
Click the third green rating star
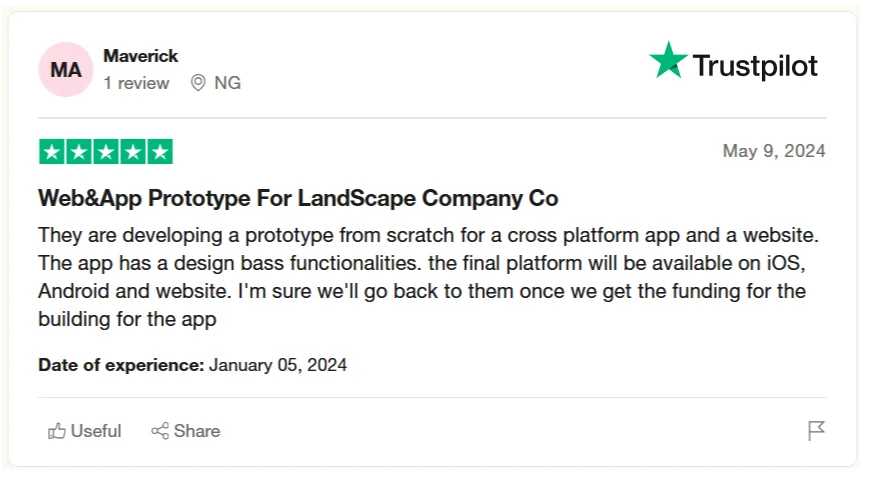pos(106,151)
